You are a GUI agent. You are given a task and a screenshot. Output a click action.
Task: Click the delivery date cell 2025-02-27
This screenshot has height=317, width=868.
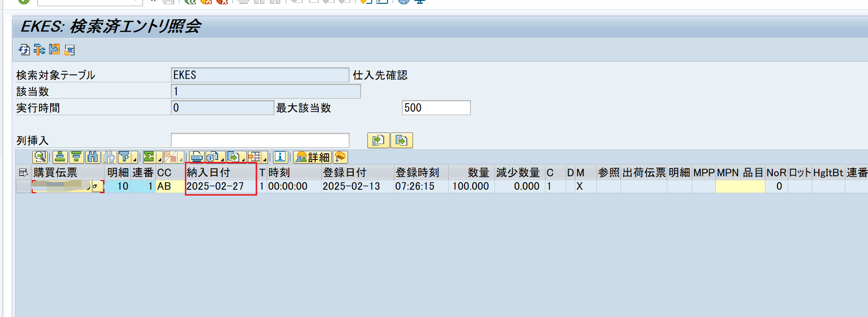click(221, 186)
